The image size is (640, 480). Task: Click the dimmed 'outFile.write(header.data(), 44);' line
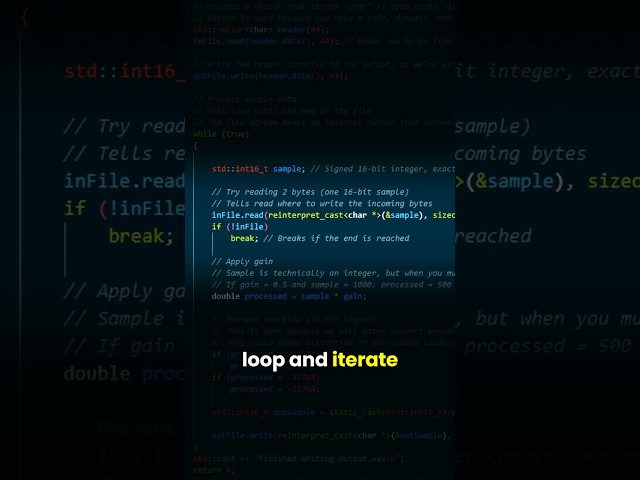[x=270, y=76]
